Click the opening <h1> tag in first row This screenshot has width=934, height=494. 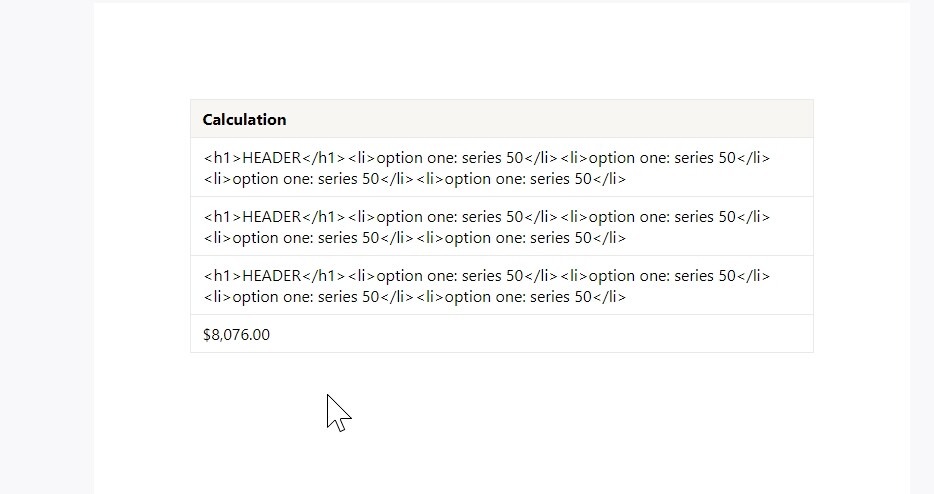tap(223, 158)
